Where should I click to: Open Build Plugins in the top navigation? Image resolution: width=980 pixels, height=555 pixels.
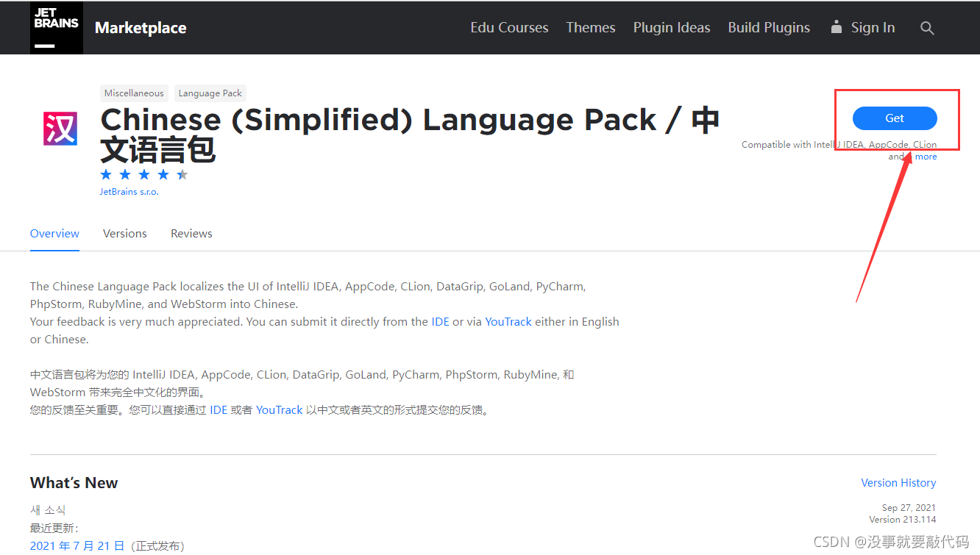pos(769,28)
